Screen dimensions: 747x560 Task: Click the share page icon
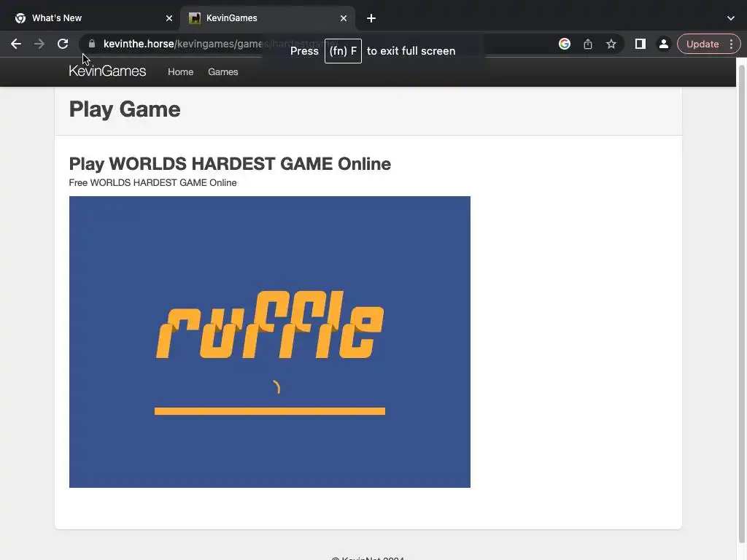(x=588, y=44)
